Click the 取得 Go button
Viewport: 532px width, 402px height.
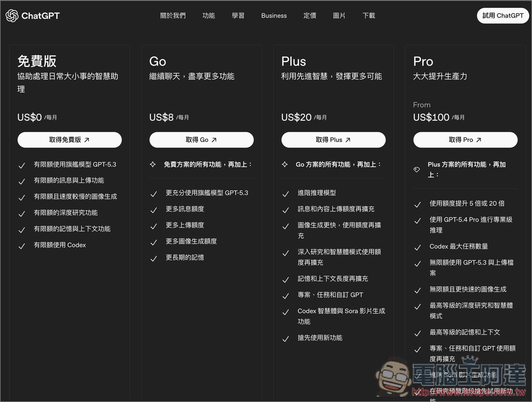(201, 140)
